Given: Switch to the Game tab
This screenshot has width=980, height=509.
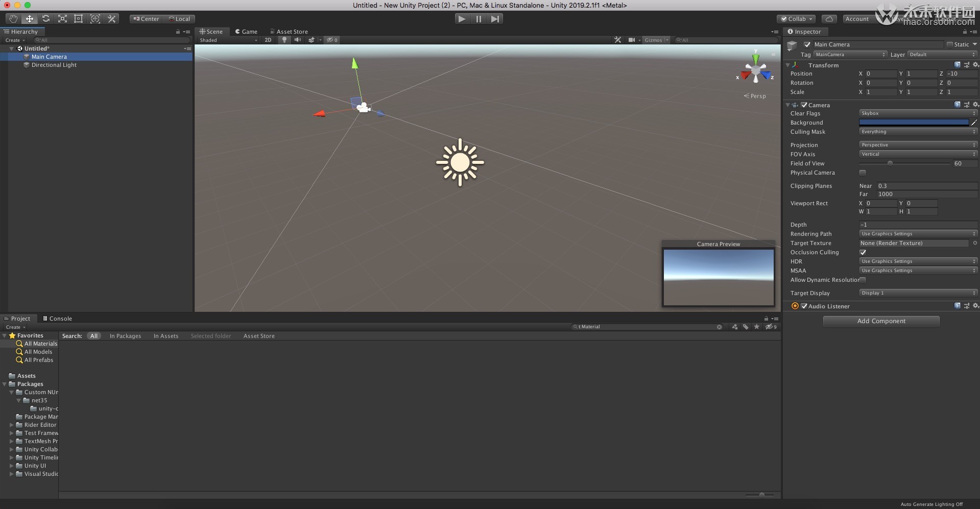Looking at the screenshot, I should (x=247, y=31).
